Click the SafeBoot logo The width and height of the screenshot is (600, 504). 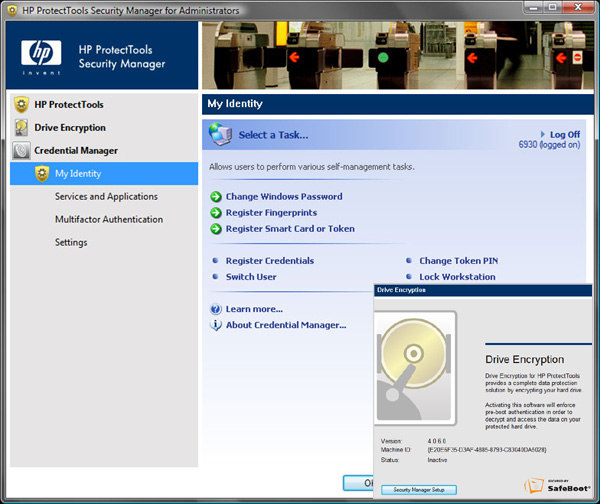557,486
